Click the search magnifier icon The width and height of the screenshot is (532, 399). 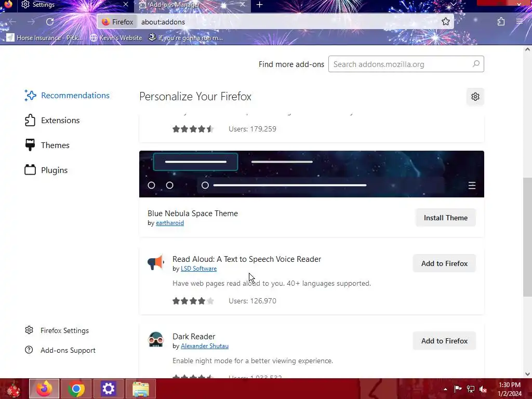point(476,64)
